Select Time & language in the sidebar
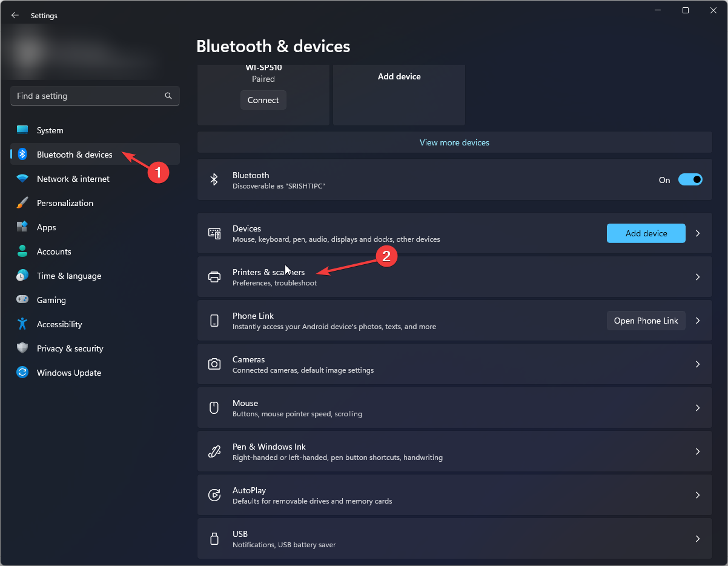 tap(95, 276)
